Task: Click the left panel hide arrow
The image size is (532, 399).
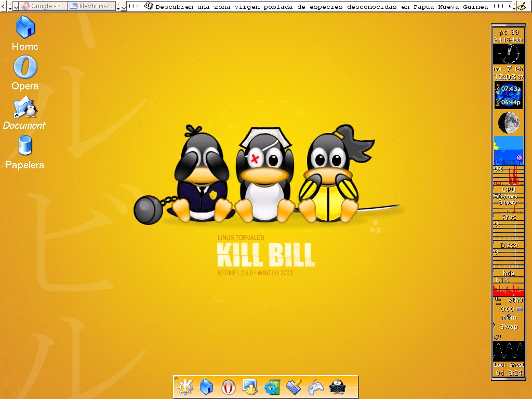Action: 3,6
